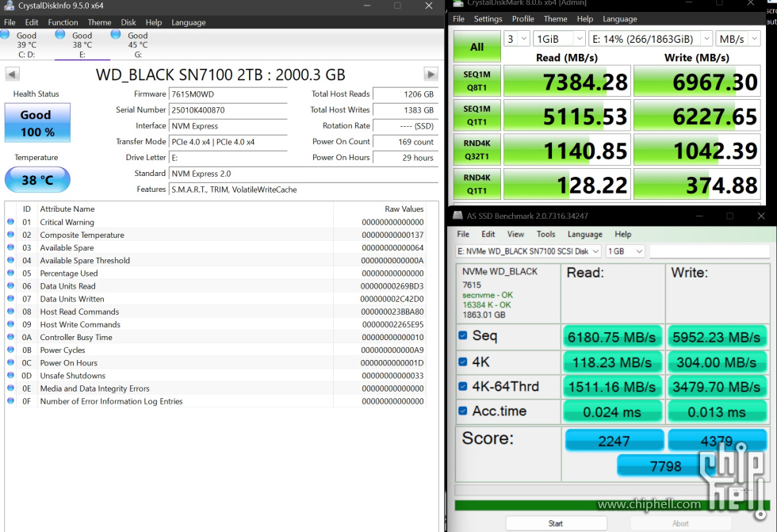Screen dimensions: 777x532
Task: Click the 38 °C temperature indicator
Action: tap(38, 180)
